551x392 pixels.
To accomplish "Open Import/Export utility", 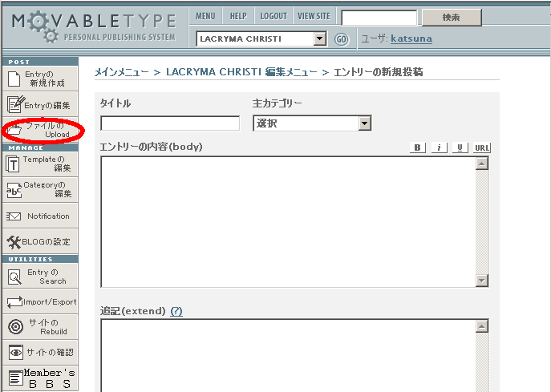I will (x=39, y=302).
